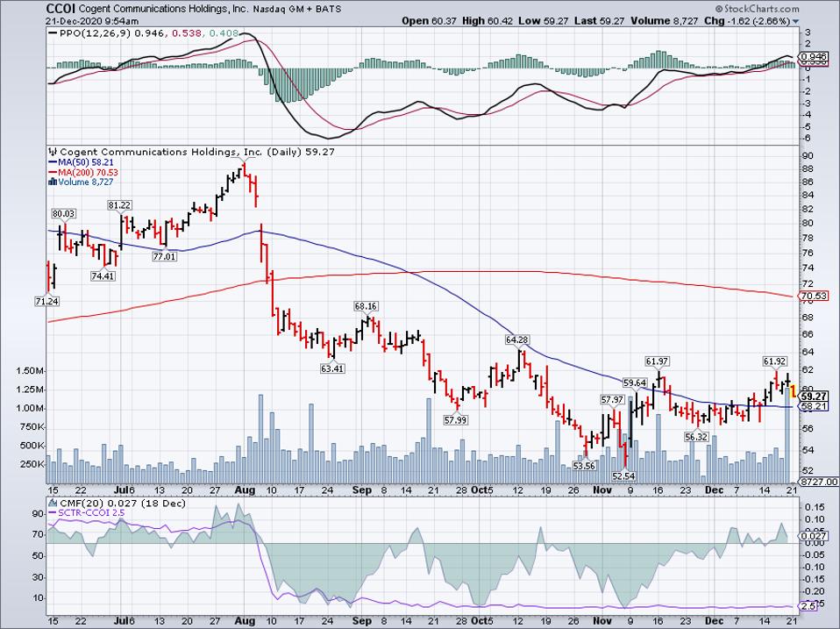
Task: Click the price bar icon before the Daily legend
Action: click(53, 152)
